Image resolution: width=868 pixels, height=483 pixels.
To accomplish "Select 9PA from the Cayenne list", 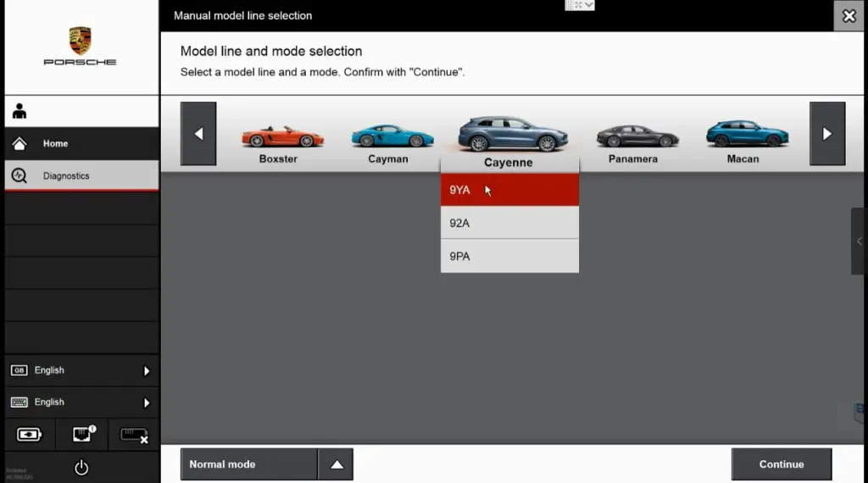I will 509,256.
